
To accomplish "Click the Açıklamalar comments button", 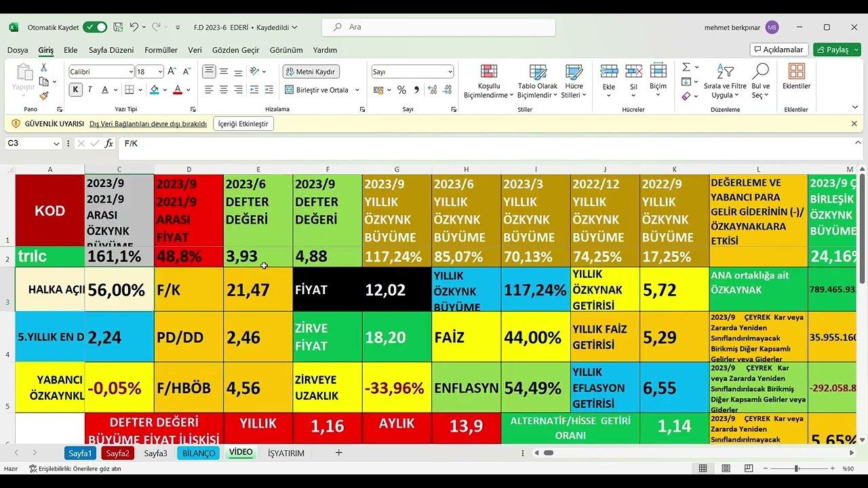I will [x=779, y=49].
